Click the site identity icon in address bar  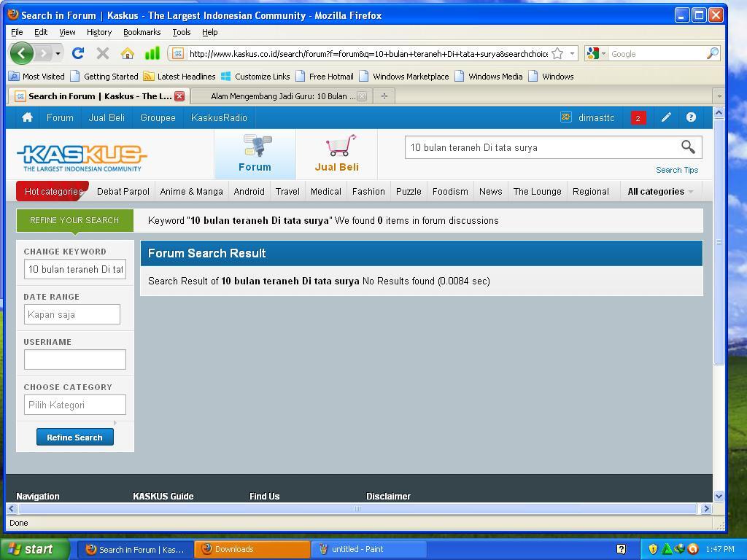178,53
